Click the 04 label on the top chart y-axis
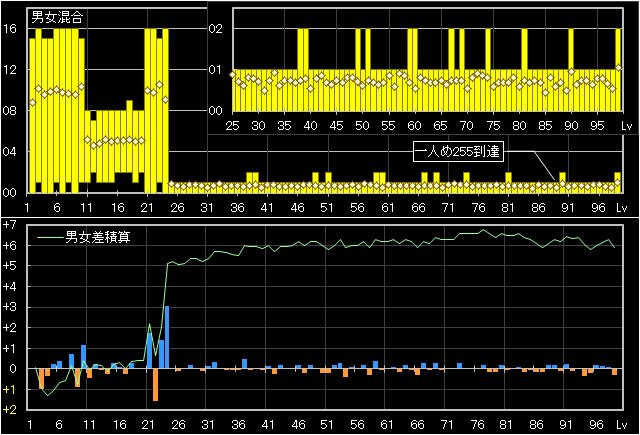Viewport: 640px width, 435px height. pyautogui.click(x=9, y=152)
